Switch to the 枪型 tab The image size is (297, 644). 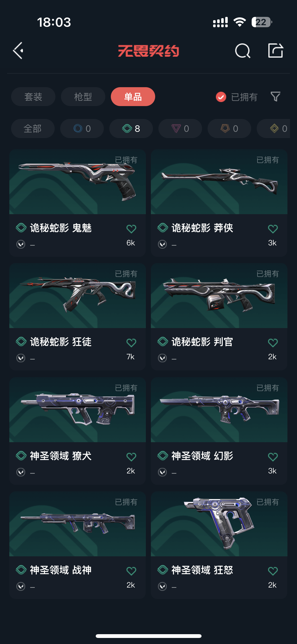[83, 97]
